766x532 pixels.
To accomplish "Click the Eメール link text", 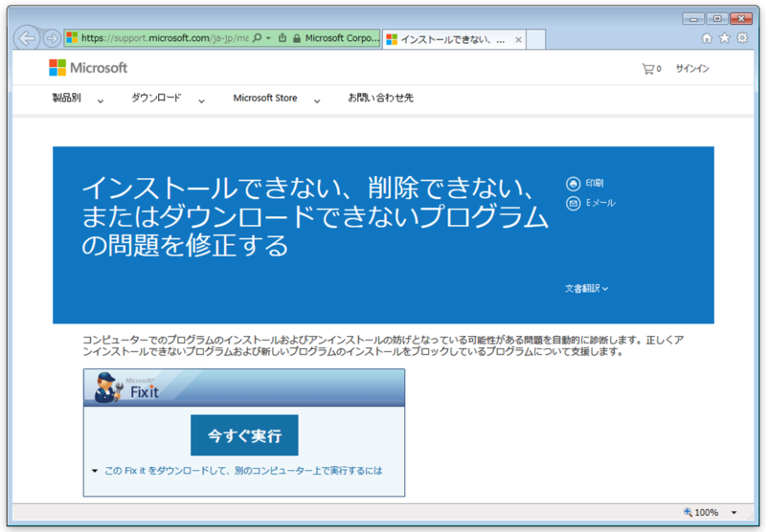I will (x=600, y=203).
